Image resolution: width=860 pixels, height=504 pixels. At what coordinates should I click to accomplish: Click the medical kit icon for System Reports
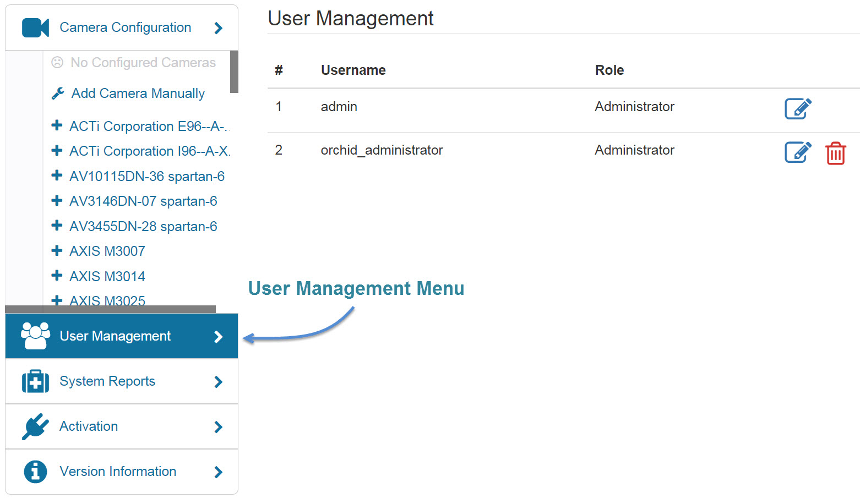pos(36,381)
